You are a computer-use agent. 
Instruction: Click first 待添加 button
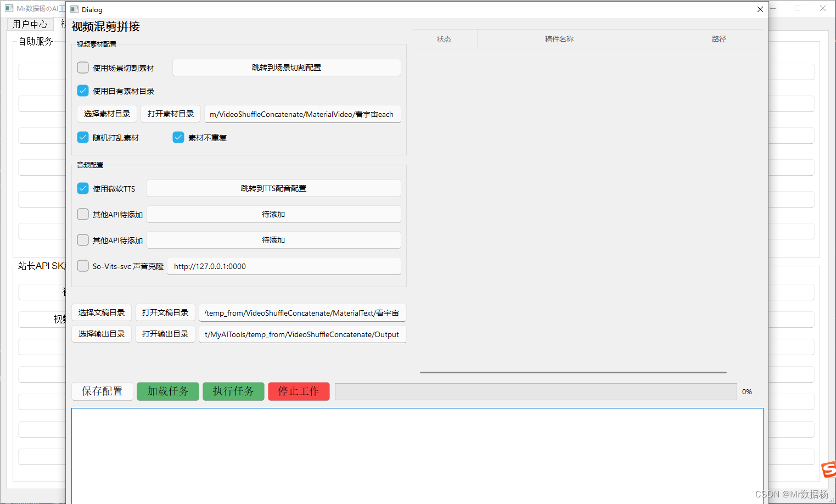(273, 214)
